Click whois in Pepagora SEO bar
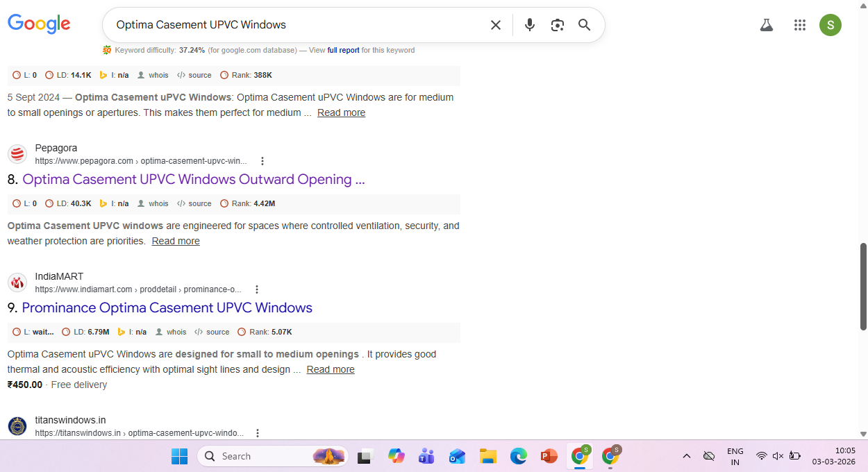Viewport: 868px width, 472px height. pyautogui.click(x=153, y=203)
